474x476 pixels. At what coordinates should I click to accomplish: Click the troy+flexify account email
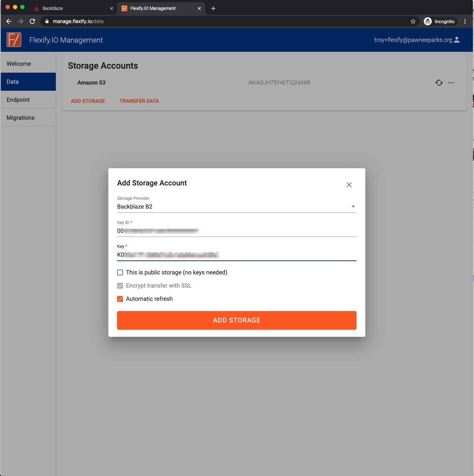413,40
